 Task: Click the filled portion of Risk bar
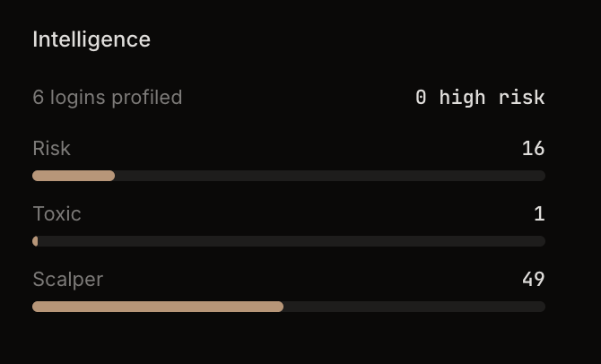pyautogui.click(x=74, y=176)
